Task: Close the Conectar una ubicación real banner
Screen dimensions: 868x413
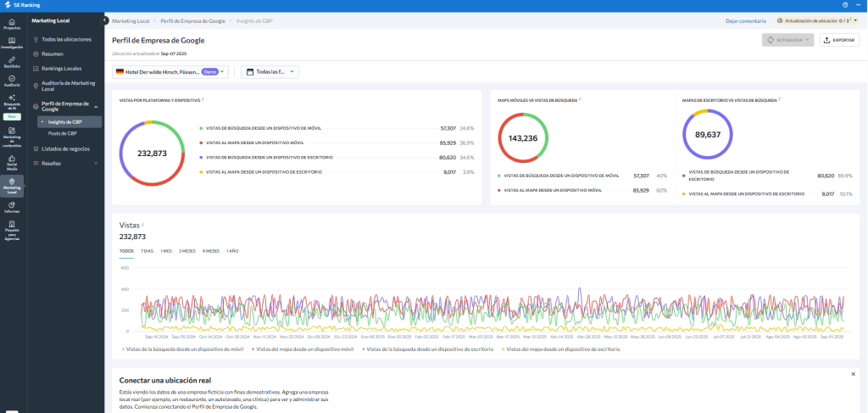Action: click(853, 374)
